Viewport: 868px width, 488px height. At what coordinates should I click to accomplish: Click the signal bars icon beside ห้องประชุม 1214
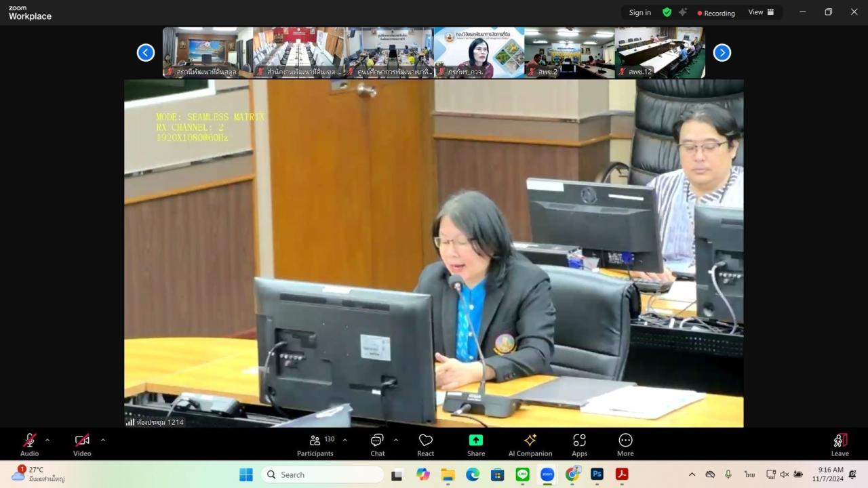[x=130, y=422]
